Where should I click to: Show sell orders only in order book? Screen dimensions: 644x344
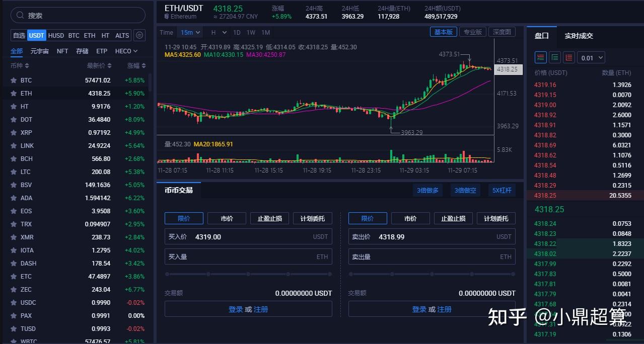(x=569, y=57)
